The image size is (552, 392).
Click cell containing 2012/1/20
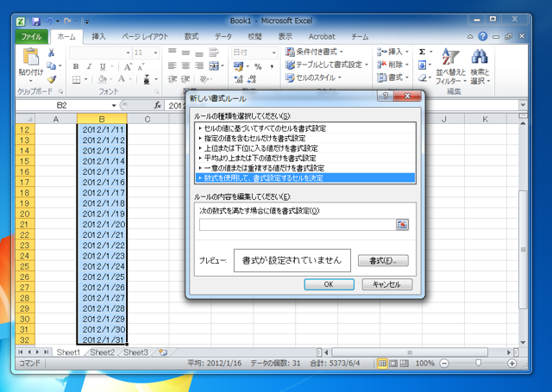102,224
